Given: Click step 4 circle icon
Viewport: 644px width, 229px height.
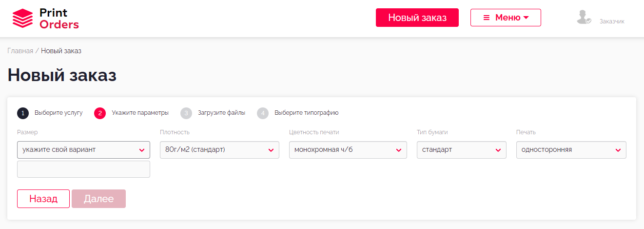Looking at the screenshot, I should tap(263, 113).
